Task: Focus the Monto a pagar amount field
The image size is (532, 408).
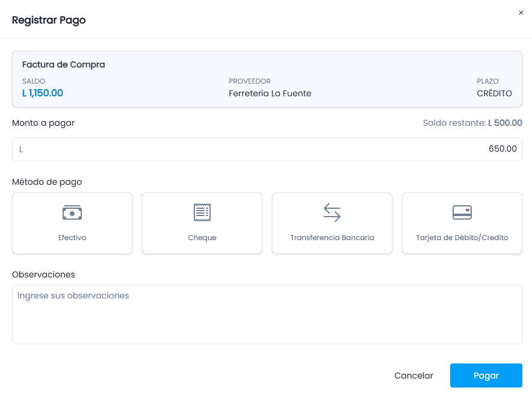Action: [x=267, y=149]
